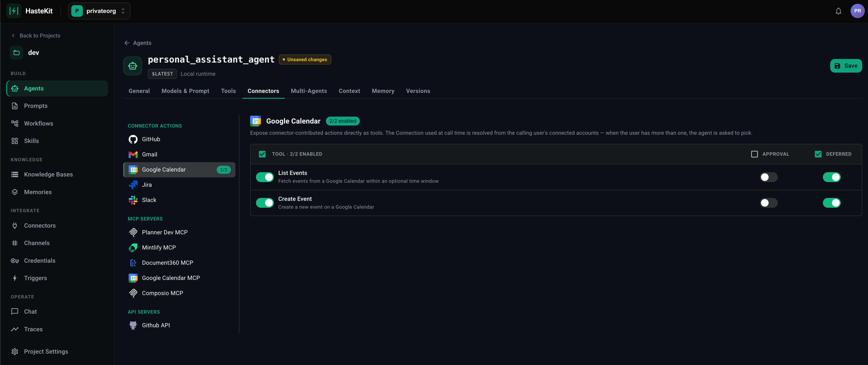This screenshot has width=868, height=365.
Task: Uncheck the DEFERRED header checkbox
Action: point(818,154)
